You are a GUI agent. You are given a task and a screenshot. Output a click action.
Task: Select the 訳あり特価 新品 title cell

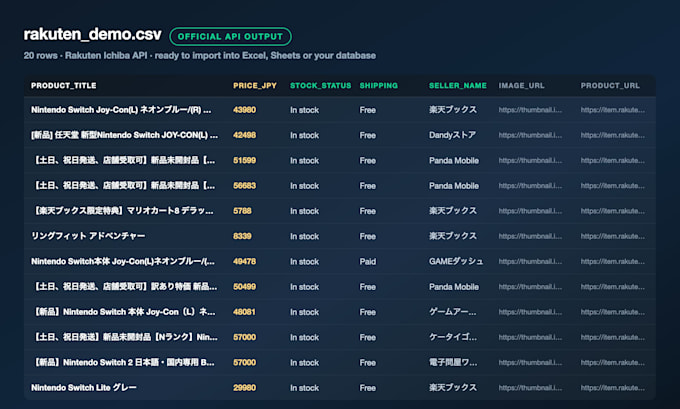click(x=124, y=286)
